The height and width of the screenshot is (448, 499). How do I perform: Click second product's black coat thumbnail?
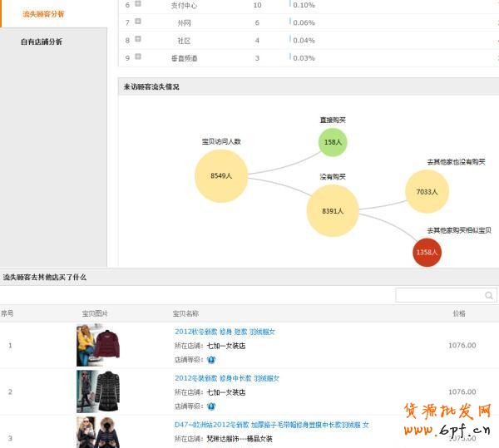click(98, 391)
